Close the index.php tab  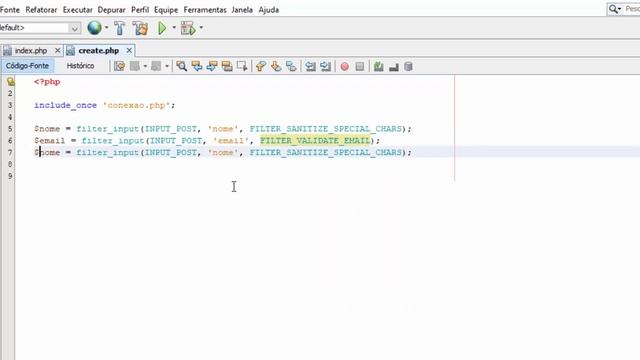pyautogui.click(x=58, y=51)
